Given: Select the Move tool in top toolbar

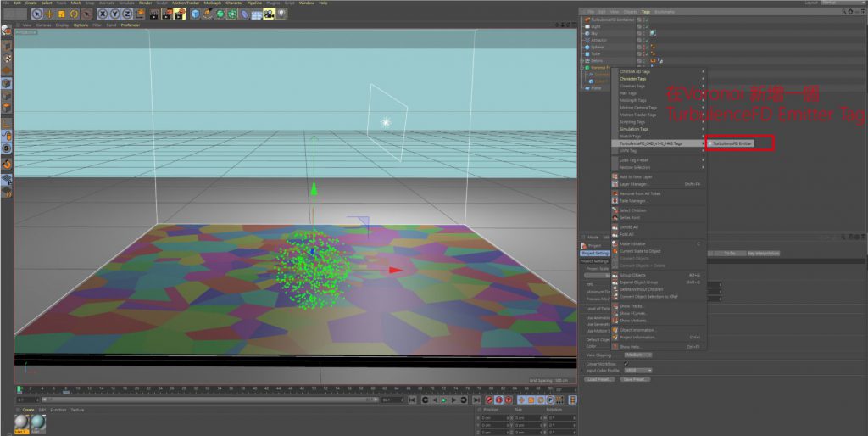Looking at the screenshot, I should (49, 14).
